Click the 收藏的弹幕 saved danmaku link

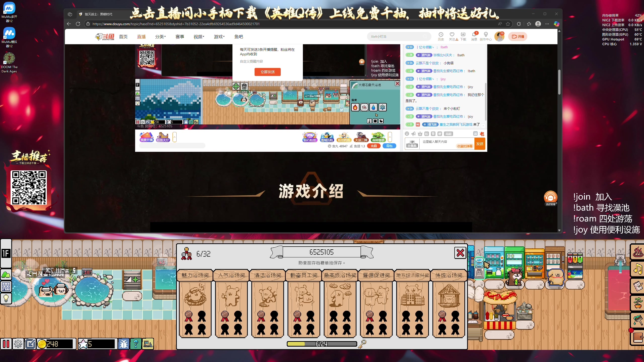click(465, 146)
